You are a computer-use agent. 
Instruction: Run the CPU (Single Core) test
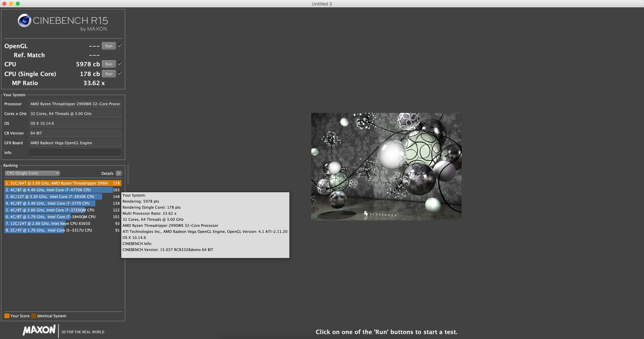point(109,74)
